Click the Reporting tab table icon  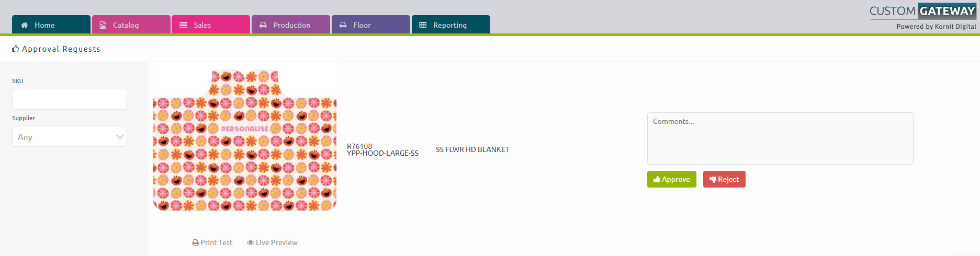(x=423, y=25)
